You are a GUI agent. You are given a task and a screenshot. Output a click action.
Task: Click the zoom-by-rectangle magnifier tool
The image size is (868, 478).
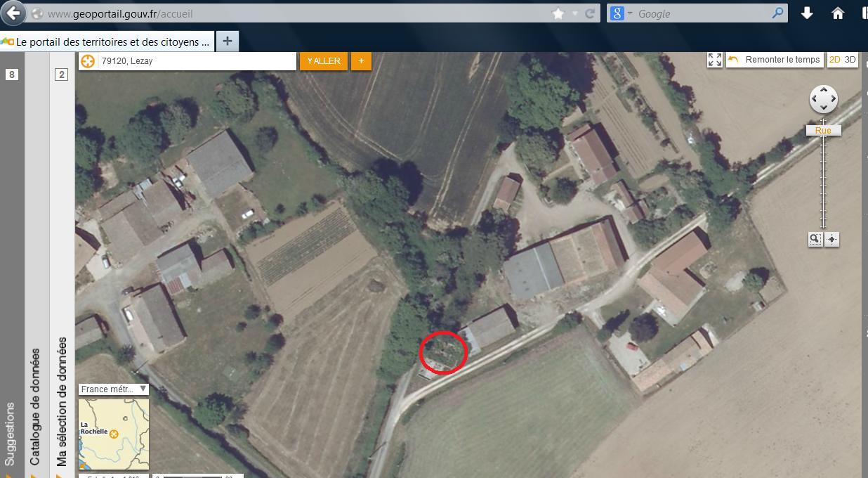click(815, 239)
